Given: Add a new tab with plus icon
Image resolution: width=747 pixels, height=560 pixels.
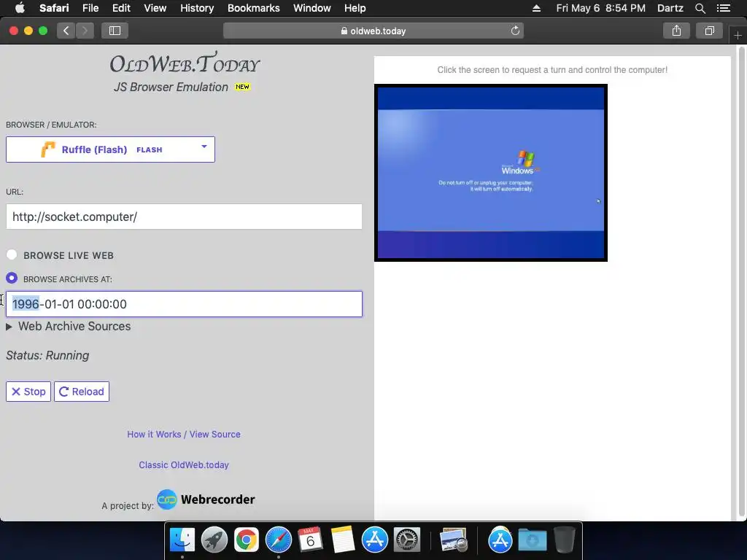Looking at the screenshot, I should click(738, 35).
